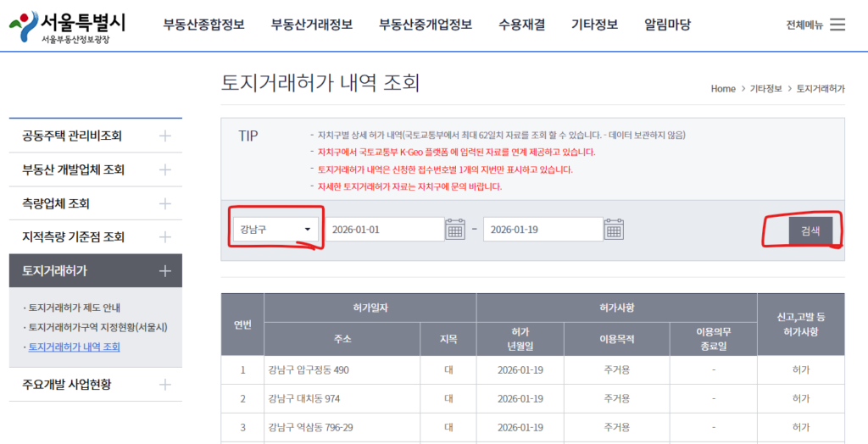Click the 주소 column header

coord(342,339)
